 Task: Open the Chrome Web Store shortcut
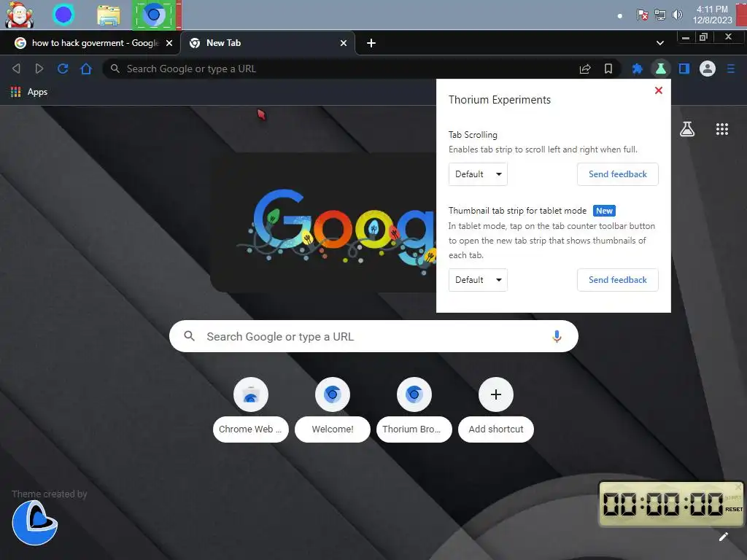click(x=251, y=410)
